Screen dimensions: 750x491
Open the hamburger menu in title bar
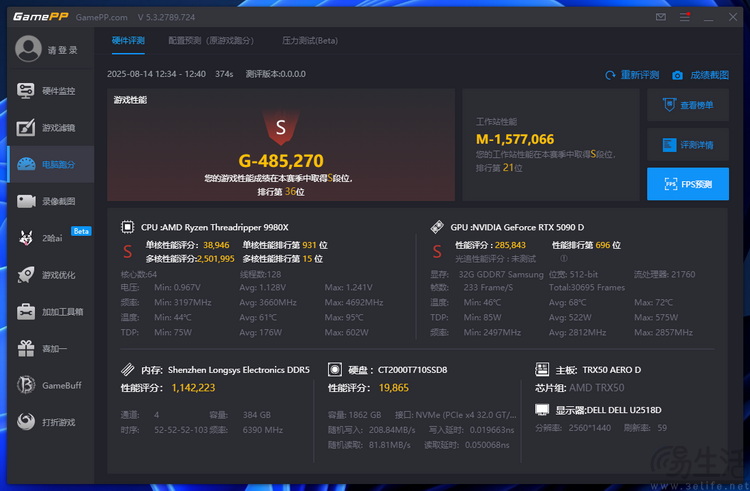[685, 17]
